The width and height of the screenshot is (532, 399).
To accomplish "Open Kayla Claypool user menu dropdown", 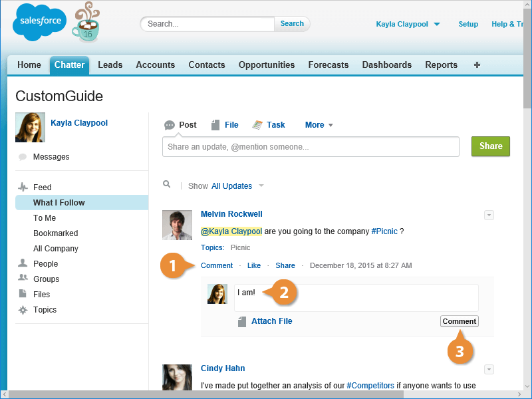I will coord(408,24).
